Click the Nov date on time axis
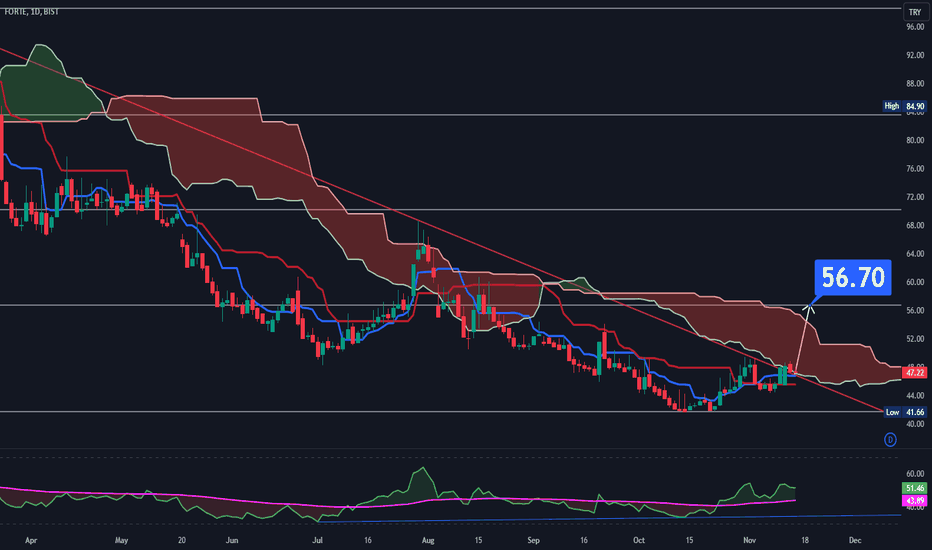932x550 pixels. pos(750,540)
